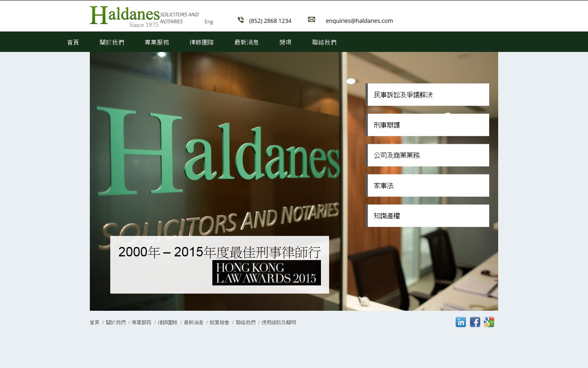Open footer link 關於我們
Screen dimensions: 588x368
pyautogui.click(x=116, y=323)
